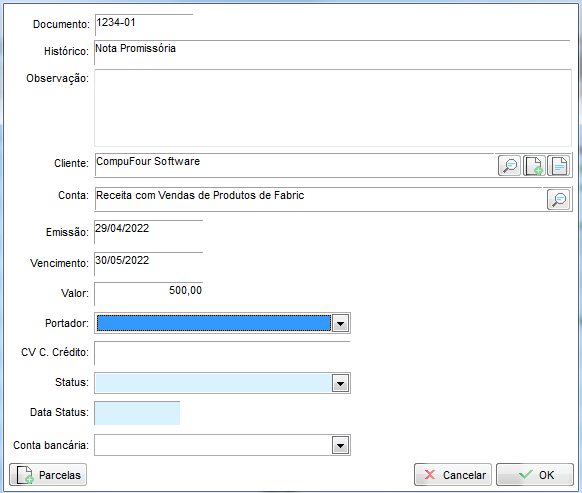Click the Emissão date field
This screenshot has height=493, width=582.
[148, 232]
